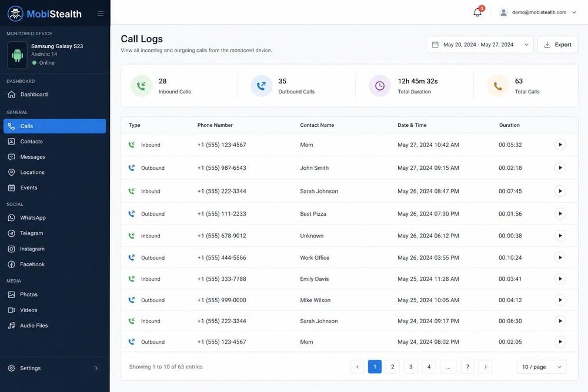Click phone number +1 (555) 678-9012
This screenshot has height=392, width=588.
[222, 236]
